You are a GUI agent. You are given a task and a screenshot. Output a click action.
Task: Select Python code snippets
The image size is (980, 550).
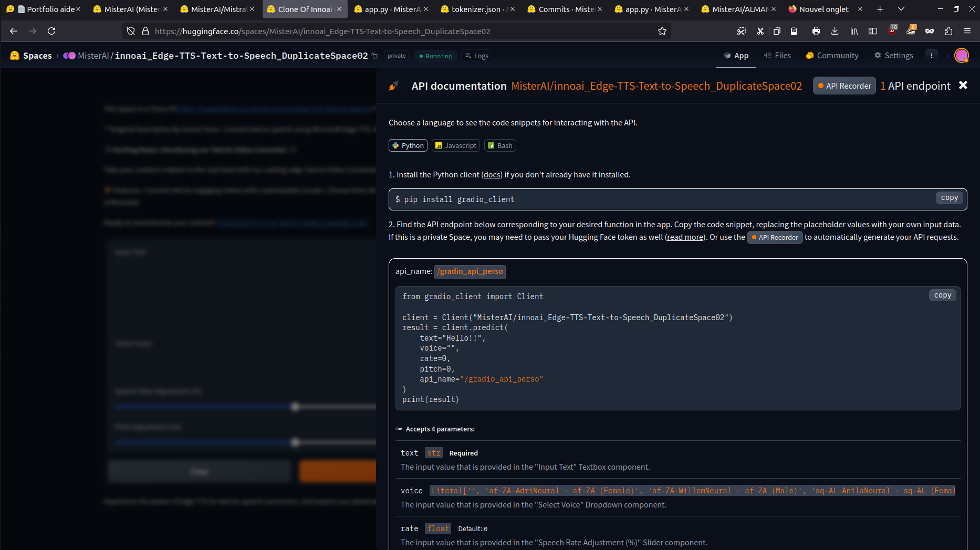(x=408, y=145)
